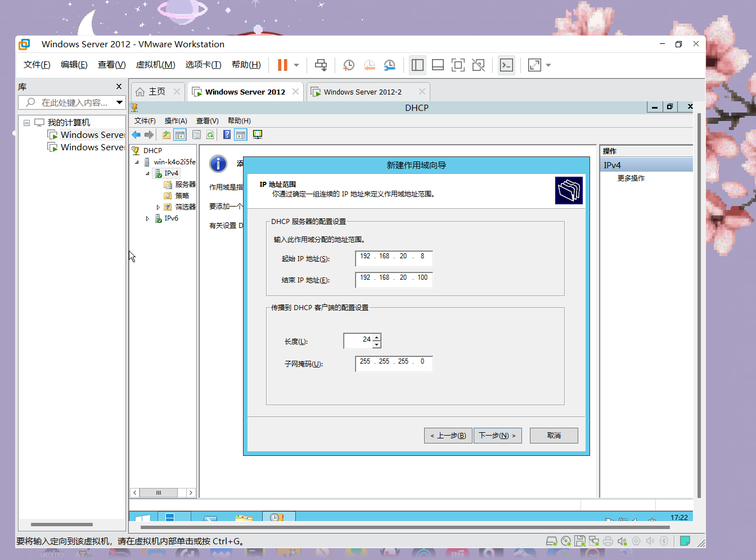Open the power options dropdown next to pause

pos(296,65)
